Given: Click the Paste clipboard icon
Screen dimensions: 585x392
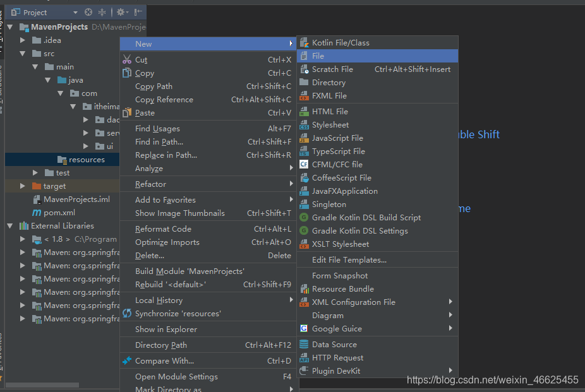Looking at the screenshot, I should 127,112.
